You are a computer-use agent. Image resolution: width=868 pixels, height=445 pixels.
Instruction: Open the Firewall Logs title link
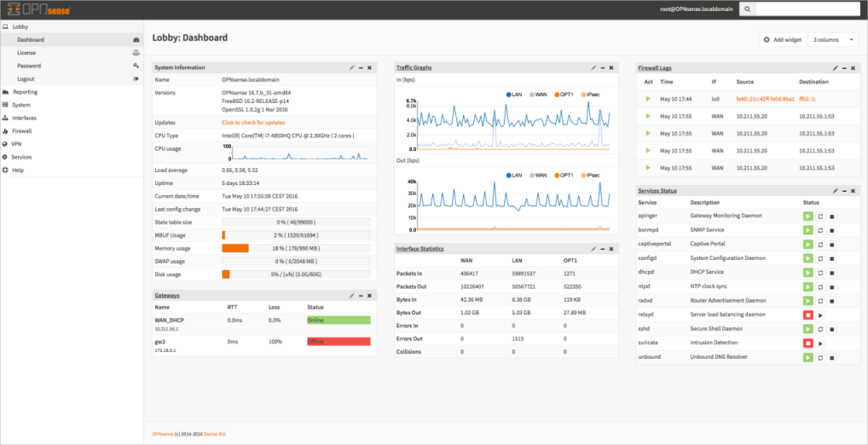pyautogui.click(x=655, y=67)
